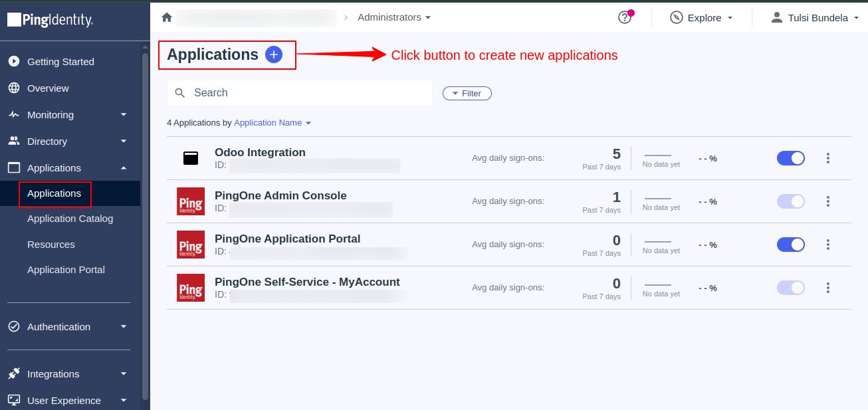
Task: Open the Filter dropdown
Action: click(467, 94)
